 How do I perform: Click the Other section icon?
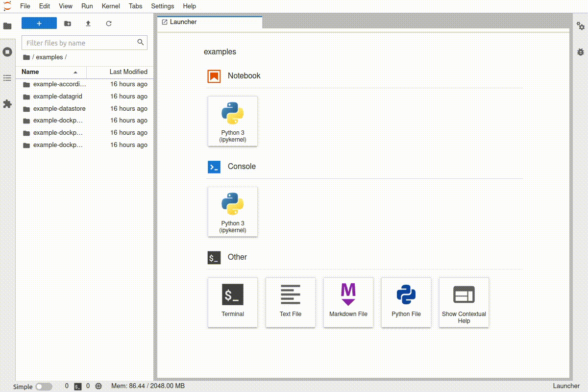pyautogui.click(x=214, y=258)
